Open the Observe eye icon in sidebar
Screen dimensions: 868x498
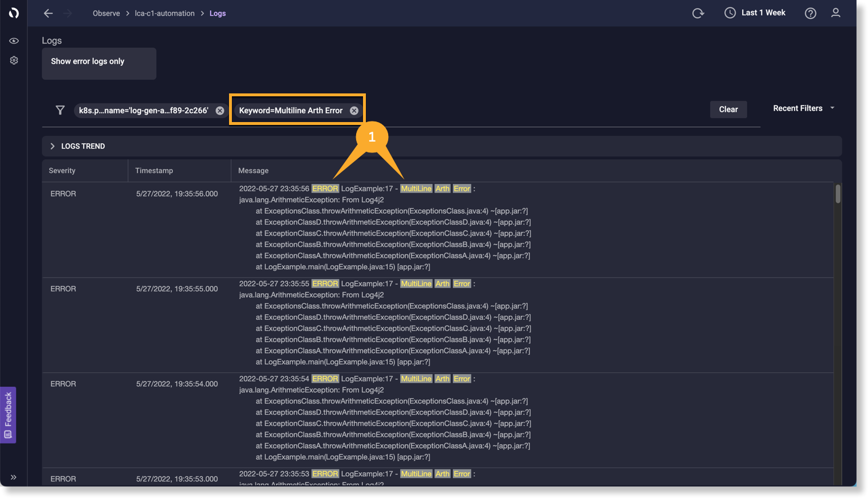tap(14, 41)
